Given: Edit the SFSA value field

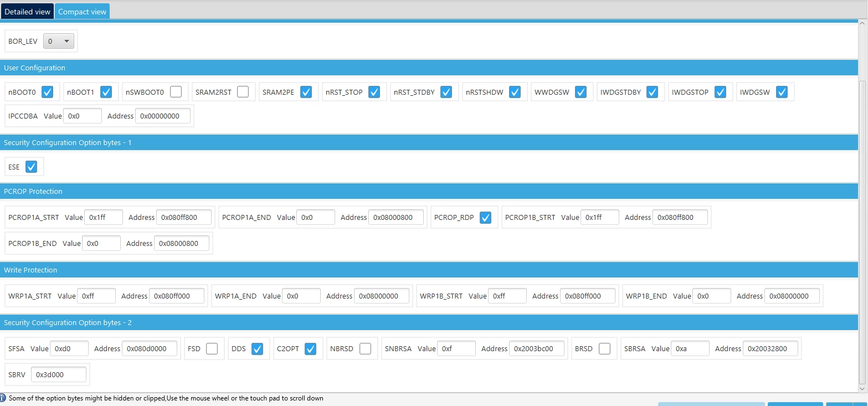Looking at the screenshot, I should click(x=69, y=348).
